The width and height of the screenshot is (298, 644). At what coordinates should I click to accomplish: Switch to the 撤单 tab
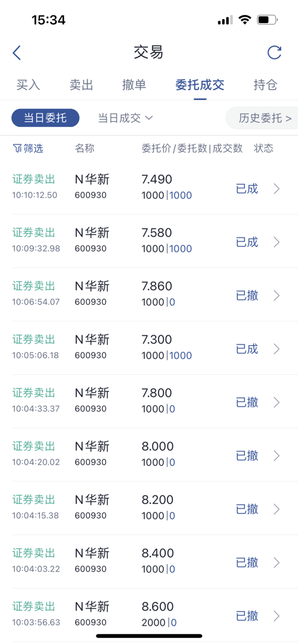[135, 85]
